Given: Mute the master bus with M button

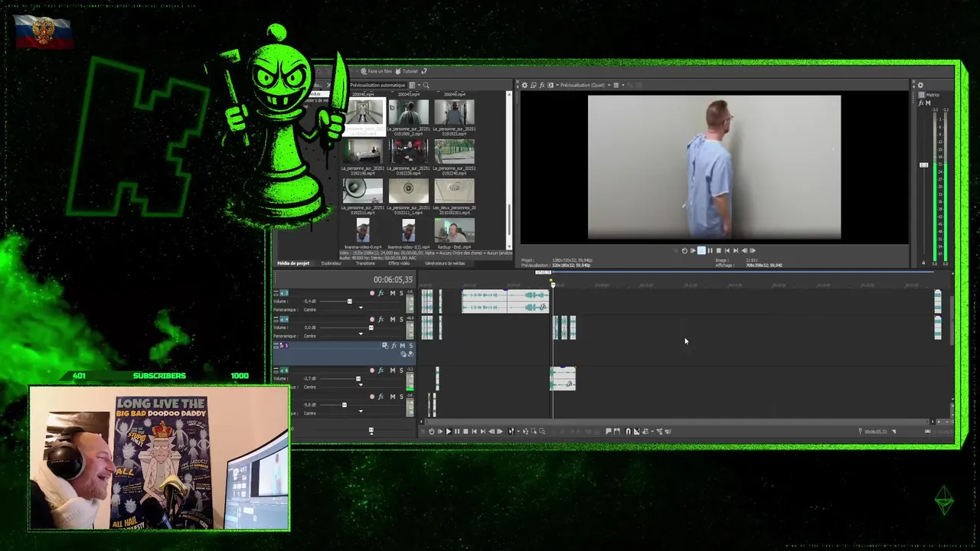Looking at the screenshot, I should 928,103.
